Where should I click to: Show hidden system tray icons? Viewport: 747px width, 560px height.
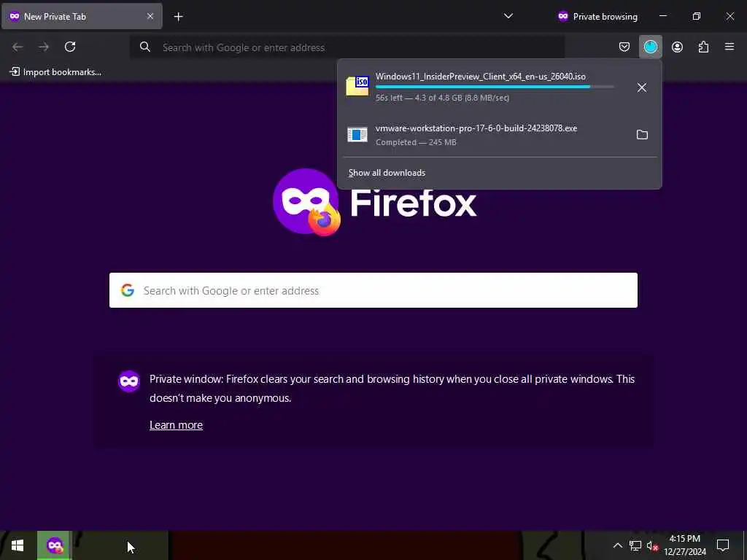click(617, 545)
